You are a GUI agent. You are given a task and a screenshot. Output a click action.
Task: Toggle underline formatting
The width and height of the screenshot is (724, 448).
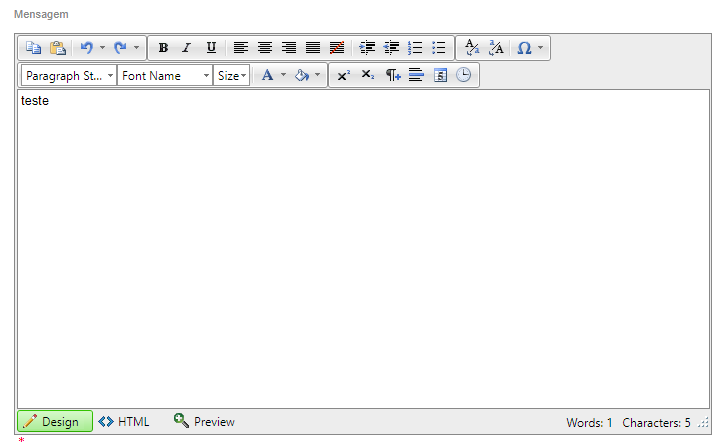pyautogui.click(x=210, y=48)
